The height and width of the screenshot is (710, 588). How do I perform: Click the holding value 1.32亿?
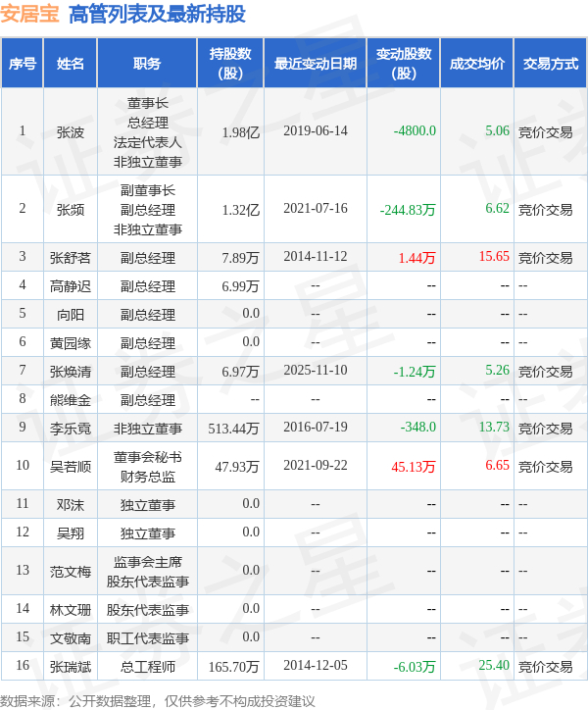(x=240, y=210)
